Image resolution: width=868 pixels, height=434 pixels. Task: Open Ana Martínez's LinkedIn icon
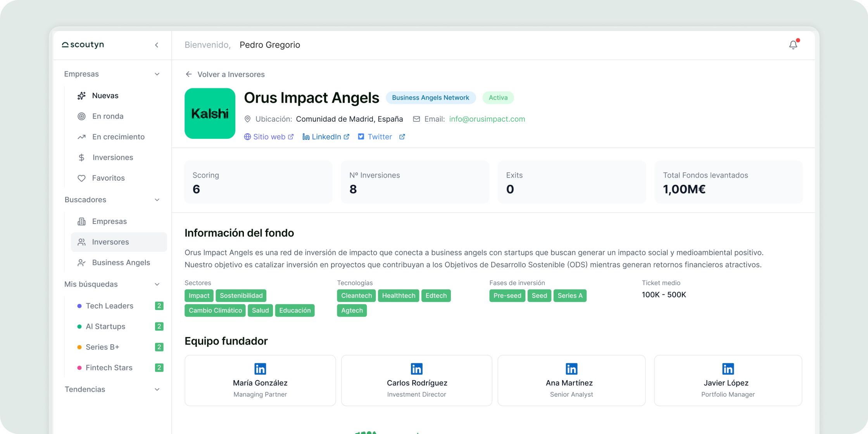pyautogui.click(x=571, y=369)
